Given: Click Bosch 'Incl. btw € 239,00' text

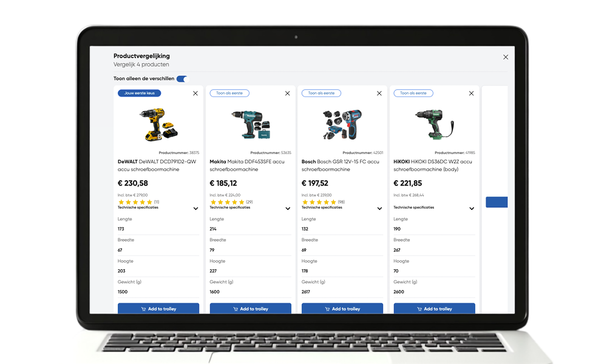Looking at the screenshot, I should (x=317, y=195).
